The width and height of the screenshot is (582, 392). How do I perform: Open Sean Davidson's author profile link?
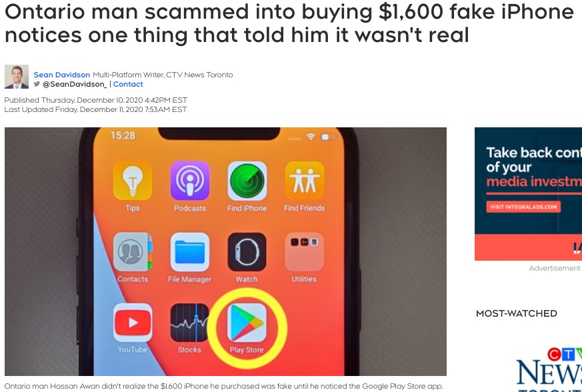[61, 75]
